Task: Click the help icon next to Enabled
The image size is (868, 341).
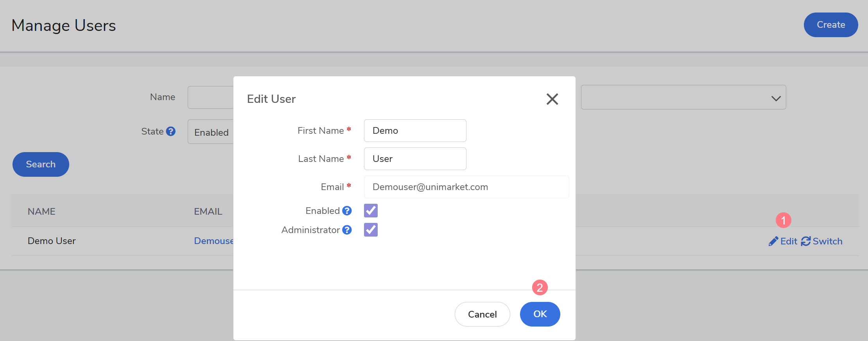Action: point(347,211)
